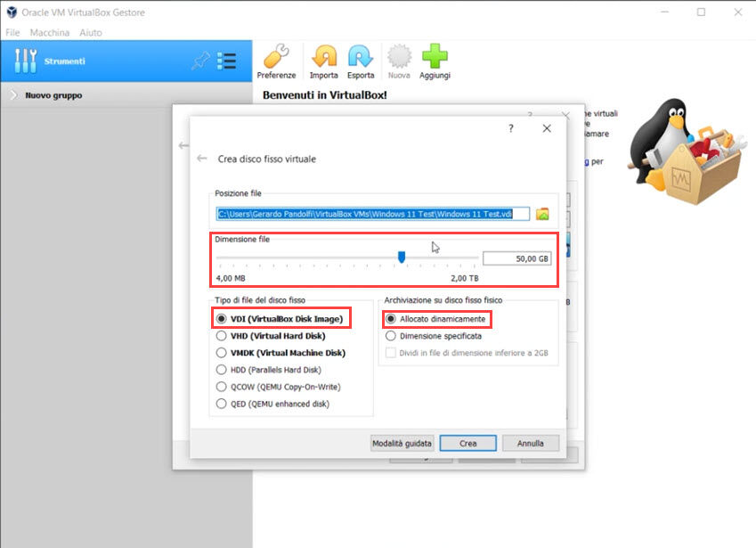Open the Macchina menu
Screen dimensions: 756x548
(50, 32)
